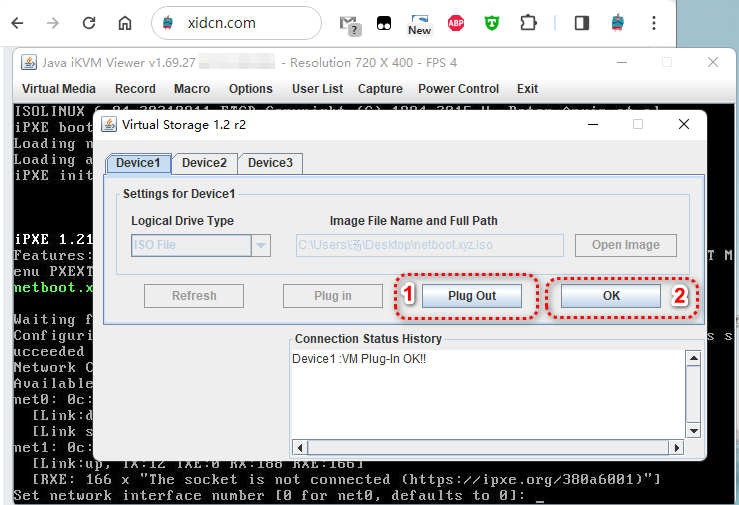
Task: Open the Macro menu
Action: (192, 89)
